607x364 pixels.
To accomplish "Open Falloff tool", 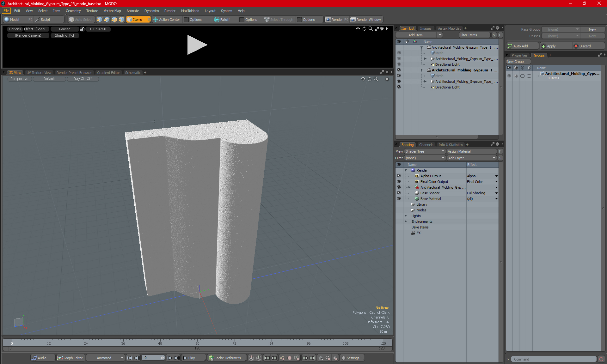I will 222,20.
